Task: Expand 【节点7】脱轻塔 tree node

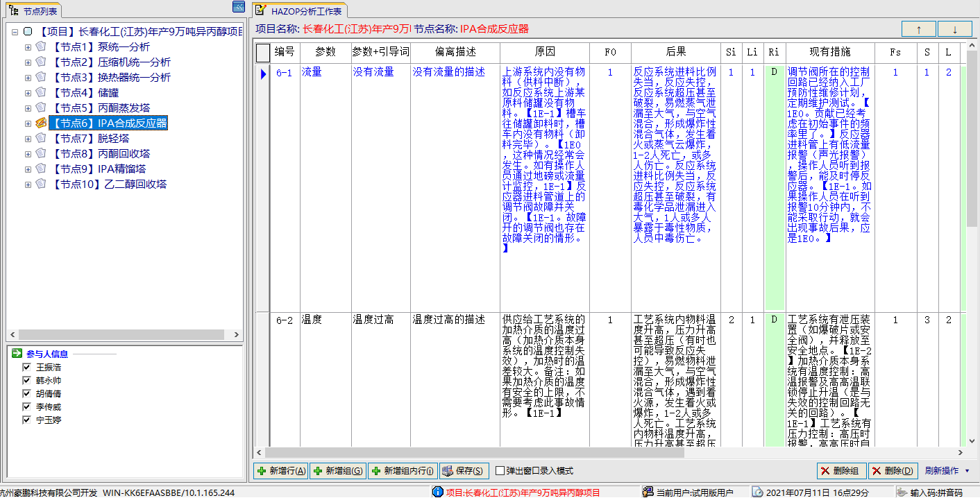Action: (28, 139)
